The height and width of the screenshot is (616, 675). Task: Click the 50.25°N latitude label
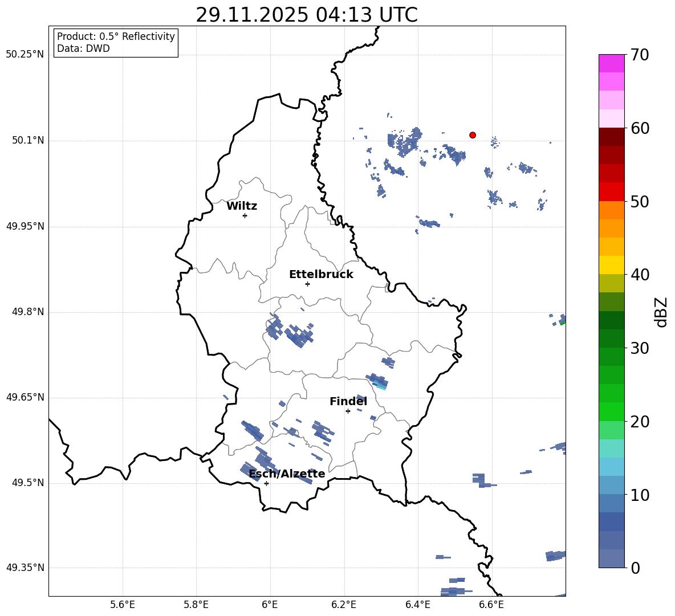[25, 55]
